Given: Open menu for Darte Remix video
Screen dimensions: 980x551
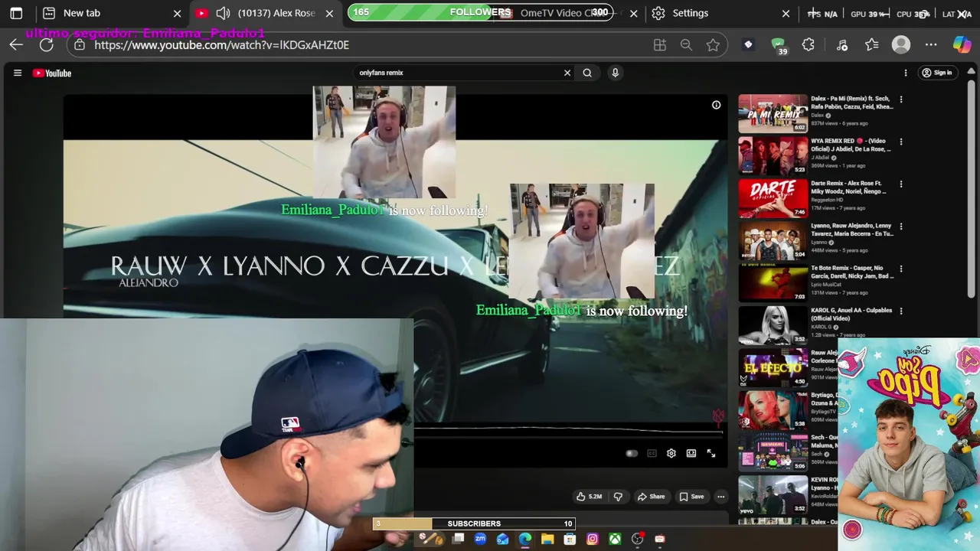Looking at the screenshot, I should pos(901,184).
